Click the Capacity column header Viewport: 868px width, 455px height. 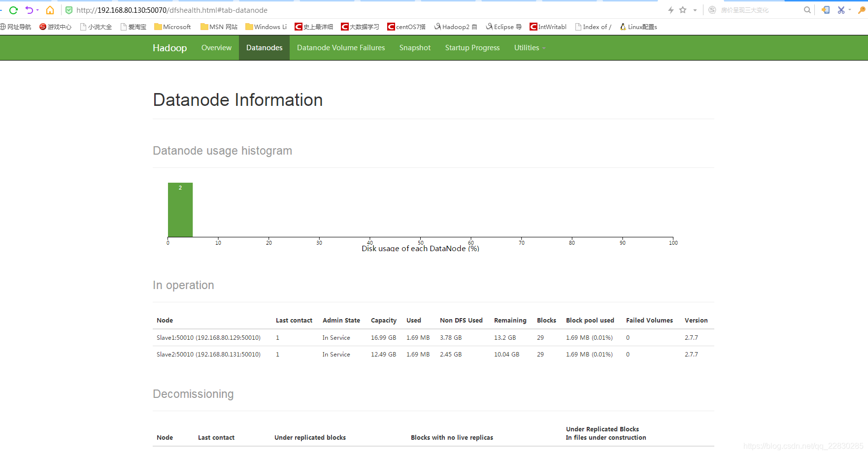[x=384, y=320]
